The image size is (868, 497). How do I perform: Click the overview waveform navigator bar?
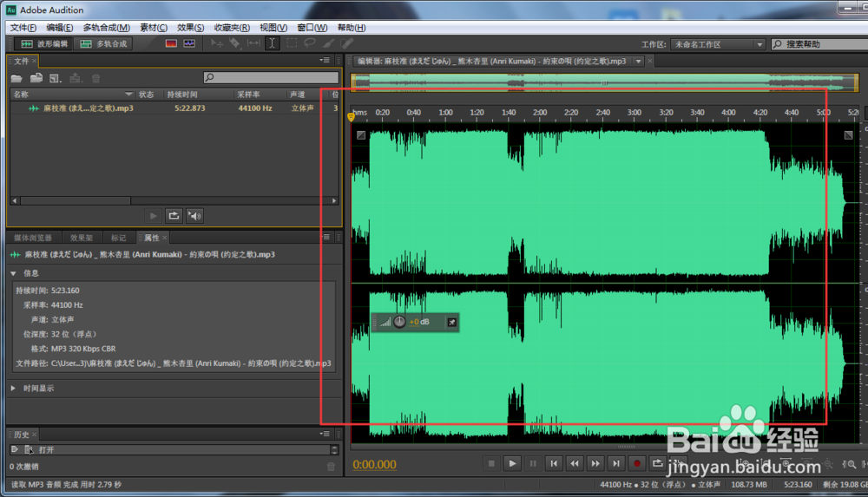tap(604, 83)
